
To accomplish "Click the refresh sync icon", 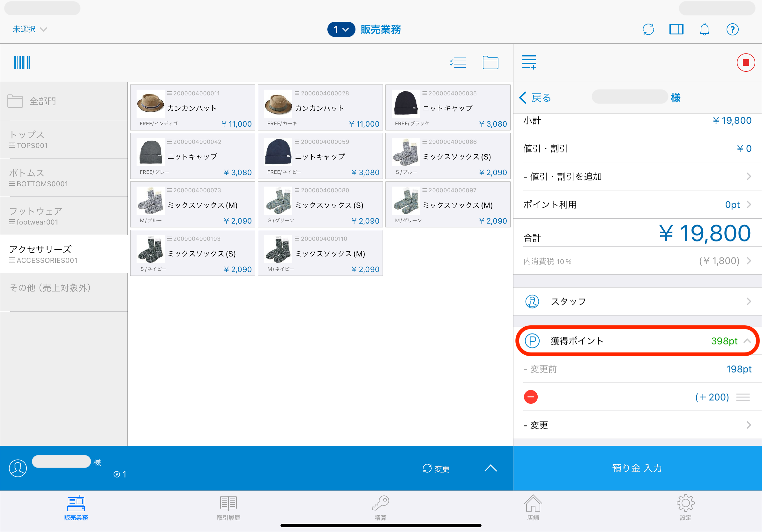I will pyautogui.click(x=648, y=30).
